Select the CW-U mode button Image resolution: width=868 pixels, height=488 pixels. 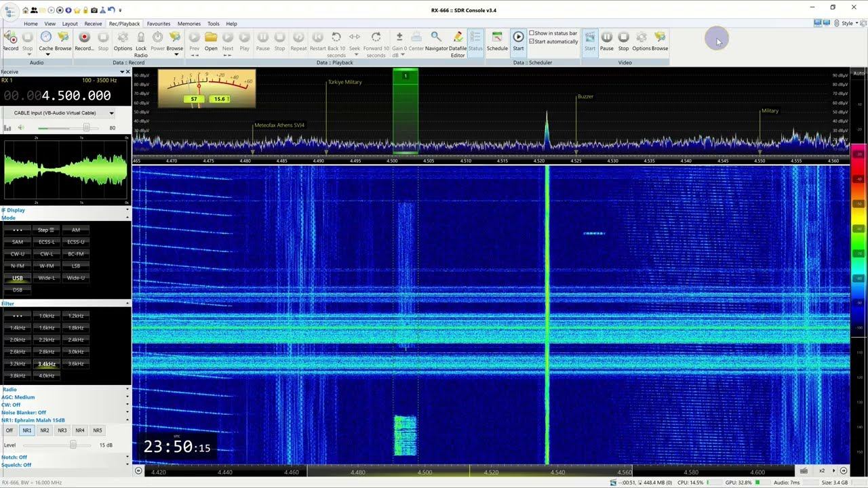18,254
